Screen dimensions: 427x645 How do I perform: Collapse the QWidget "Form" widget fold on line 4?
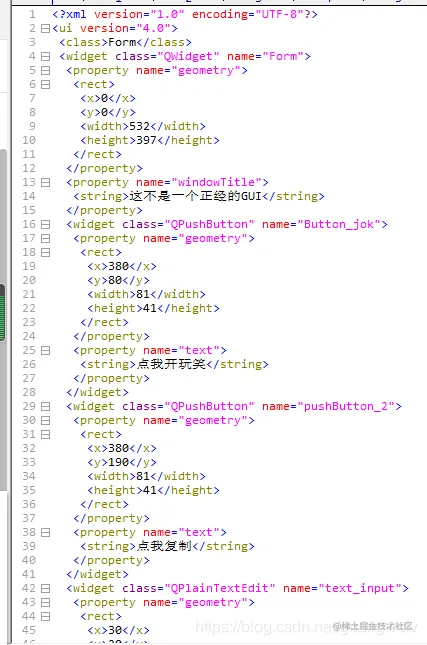pyautogui.click(x=46, y=56)
